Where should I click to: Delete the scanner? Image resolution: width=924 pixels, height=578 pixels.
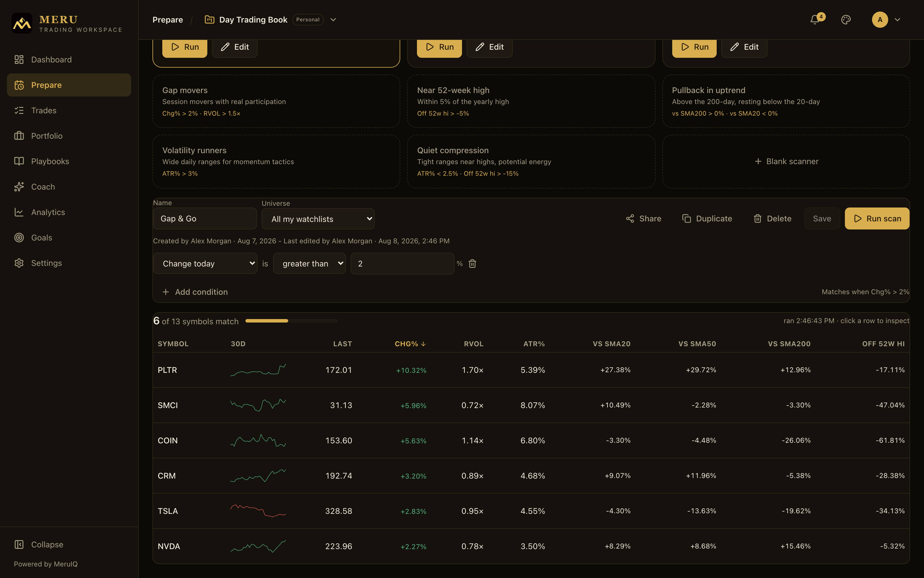772,219
